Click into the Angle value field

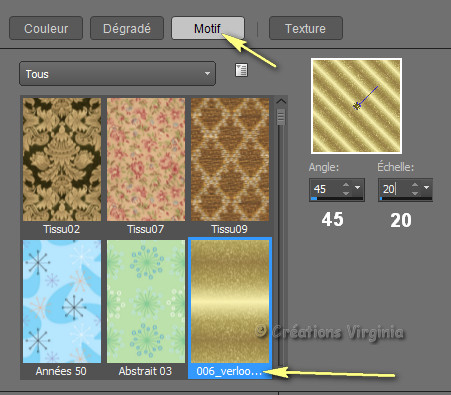pos(325,189)
